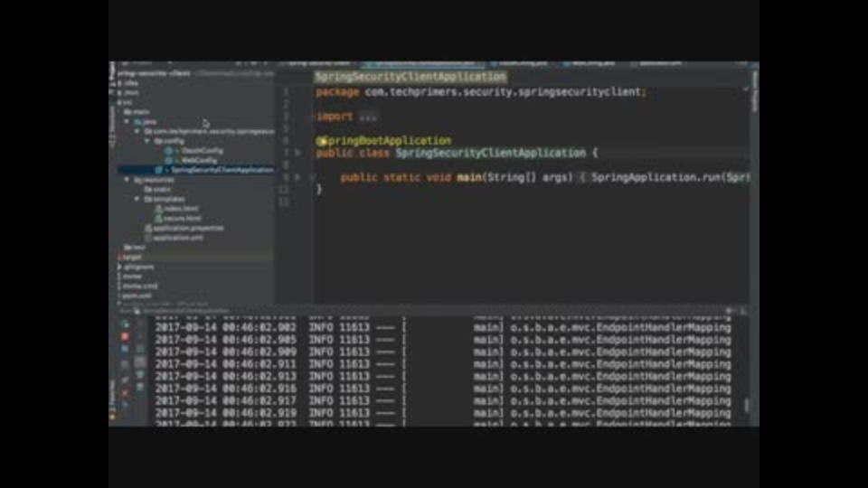The height and width of the screenshot is (488, 868).
Task: Collapse the java source folder
Action: (x=127, y=121)
